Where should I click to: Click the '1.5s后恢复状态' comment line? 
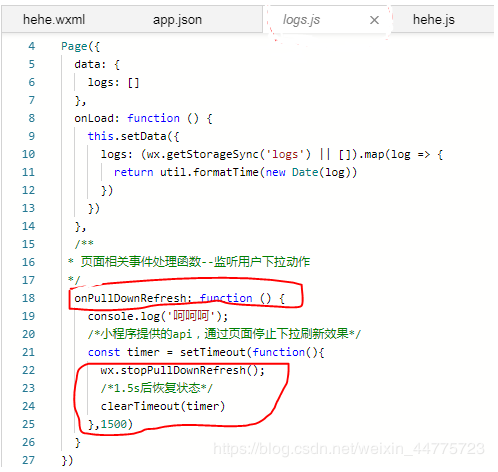(157, 388)
